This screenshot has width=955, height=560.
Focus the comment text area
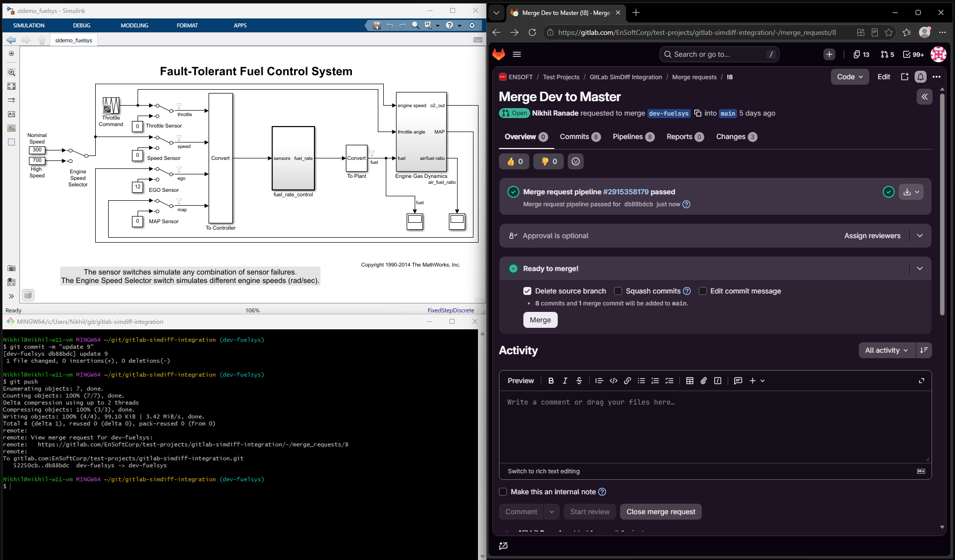[x=715, y=427]
